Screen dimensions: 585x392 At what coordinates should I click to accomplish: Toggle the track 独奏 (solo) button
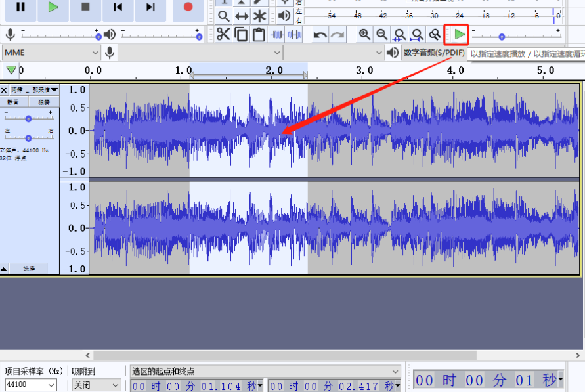43,102
